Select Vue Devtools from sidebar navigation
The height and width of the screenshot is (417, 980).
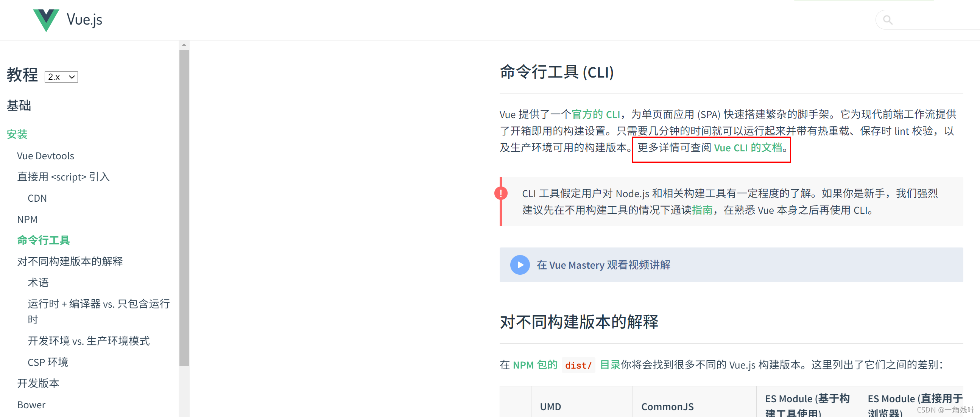pyautogui.click(x=45, y=156)
